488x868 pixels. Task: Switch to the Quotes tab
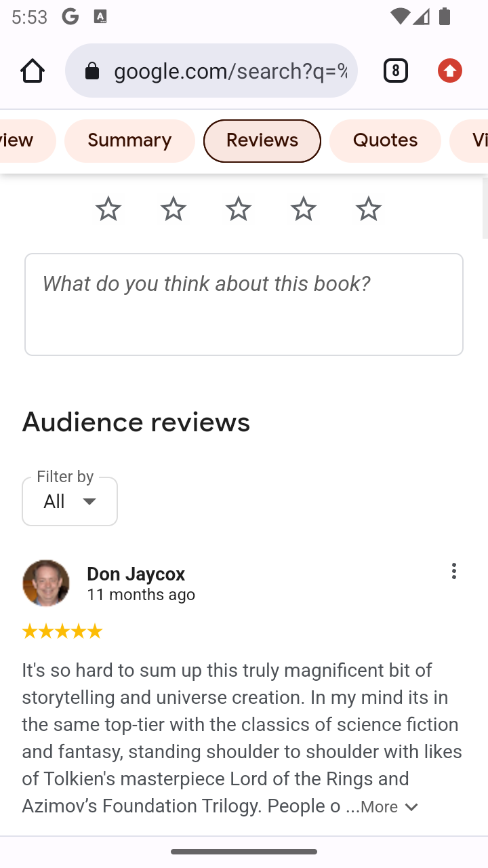point(385,141)
